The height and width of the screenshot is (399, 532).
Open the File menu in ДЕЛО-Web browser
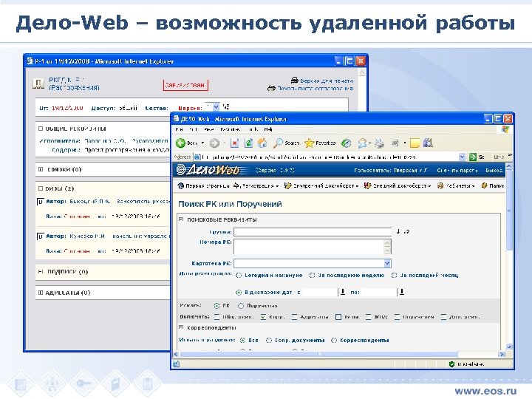pyautogui.click(x=179, y=129)
